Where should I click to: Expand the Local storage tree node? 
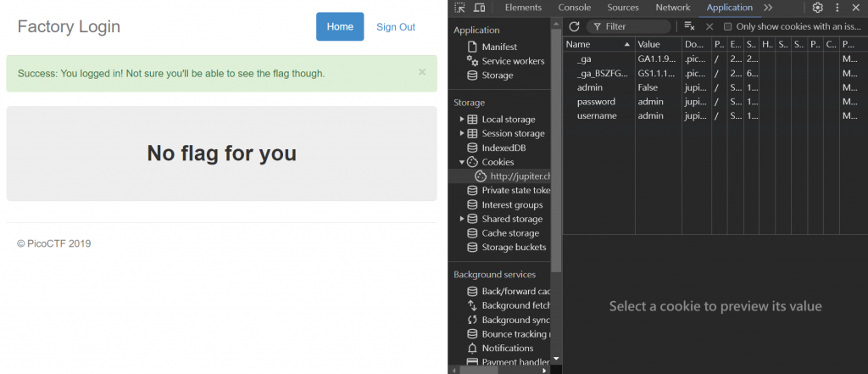click(x=462, y=119)
